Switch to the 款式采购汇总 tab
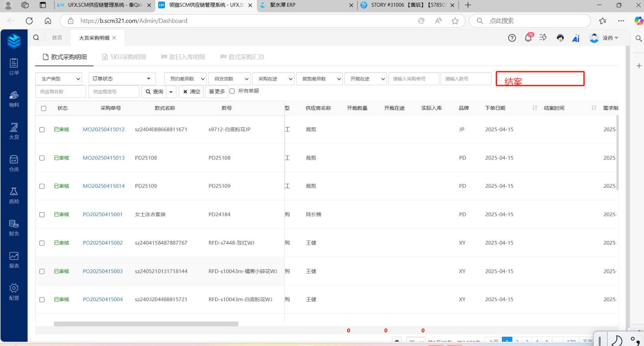The width and height of the screenshot is (644, 346). pyautogui.click(x=242, y=57)
